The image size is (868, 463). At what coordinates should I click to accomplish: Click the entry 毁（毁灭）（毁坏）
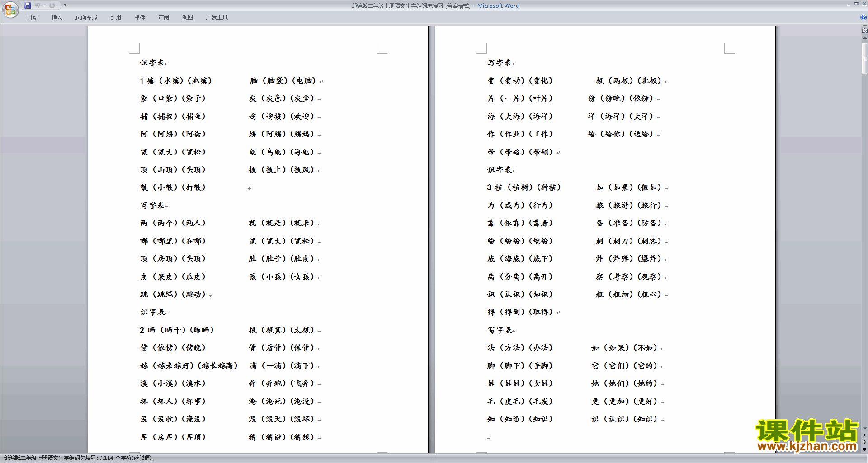coord(282,419)
